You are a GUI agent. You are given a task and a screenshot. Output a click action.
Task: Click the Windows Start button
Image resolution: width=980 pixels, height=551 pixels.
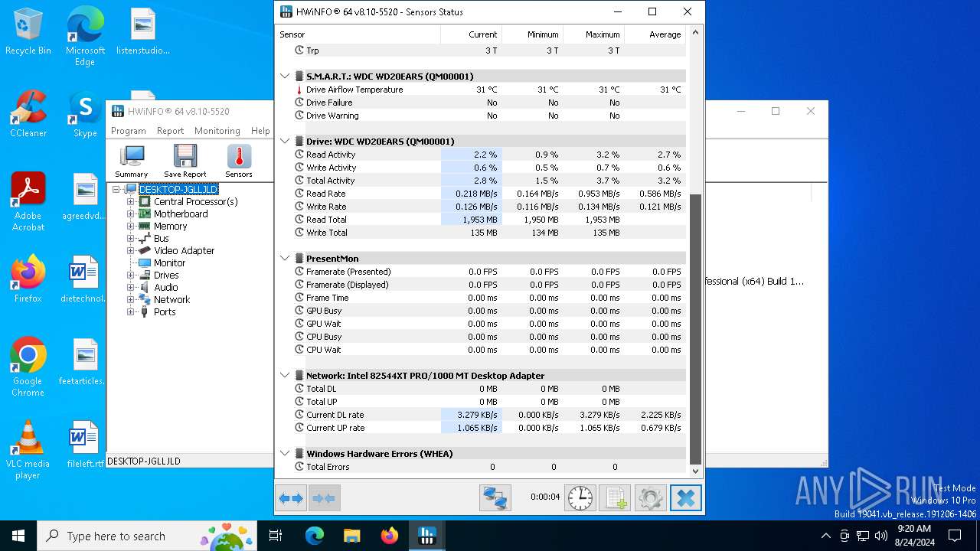coord(18,536)
